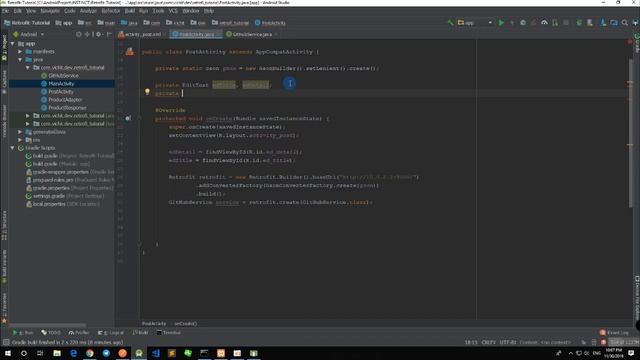Viewport: 640px width, 360px height.
Task: Click the override gutter icon beside onCreate
Action: tap(128, 118)
